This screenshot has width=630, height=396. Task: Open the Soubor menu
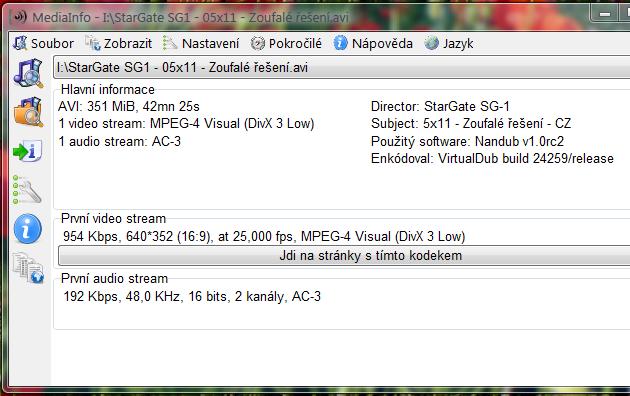(43, 43)
